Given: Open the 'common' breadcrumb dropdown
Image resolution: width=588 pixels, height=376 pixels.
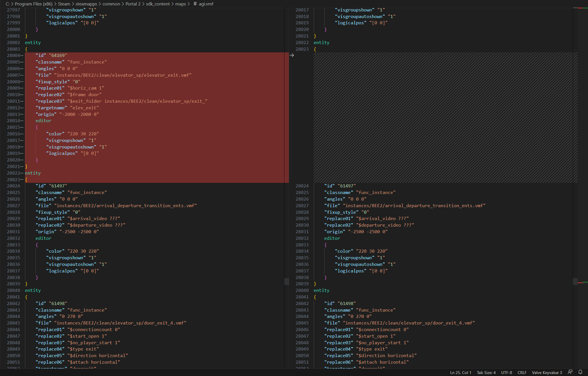Looking at the screenshot, I should click(111, 4).
